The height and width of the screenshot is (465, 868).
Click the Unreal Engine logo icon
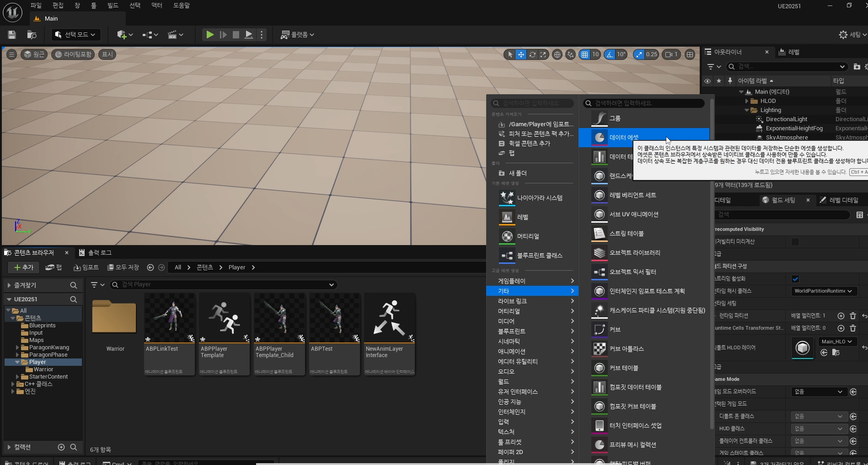(13, 12)
